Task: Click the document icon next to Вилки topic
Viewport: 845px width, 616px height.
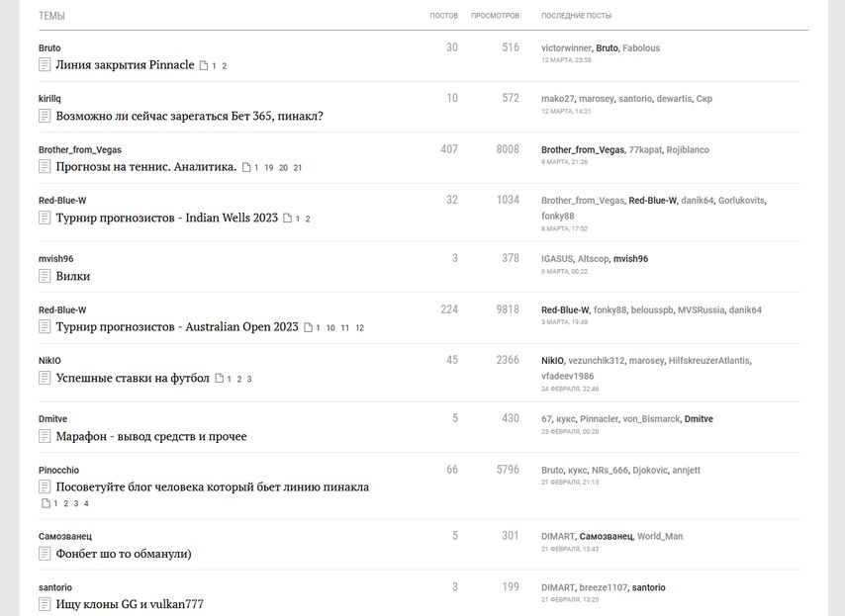Action: pos(45,277)
